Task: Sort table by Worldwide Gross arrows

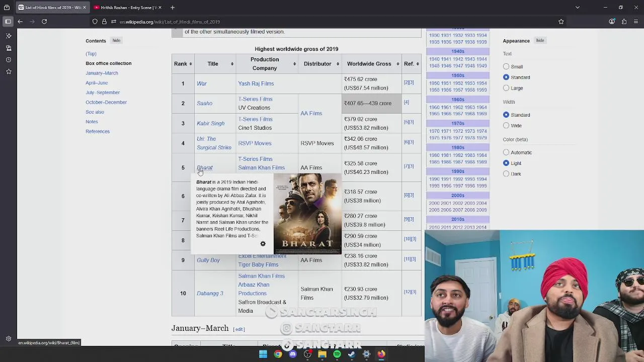Action: 397,64
